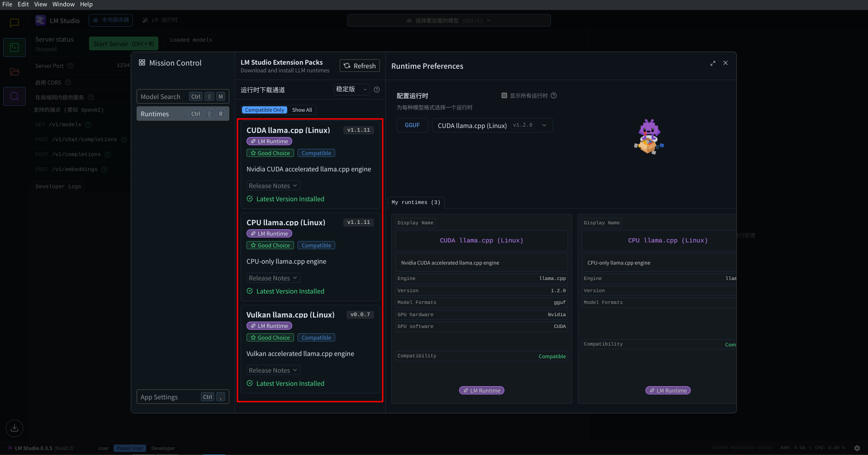Image resolution: width=868 pixels, height=455 pixels.
Task: Click the CPU llama.cpp display name field
Action: tap(659, 241)
